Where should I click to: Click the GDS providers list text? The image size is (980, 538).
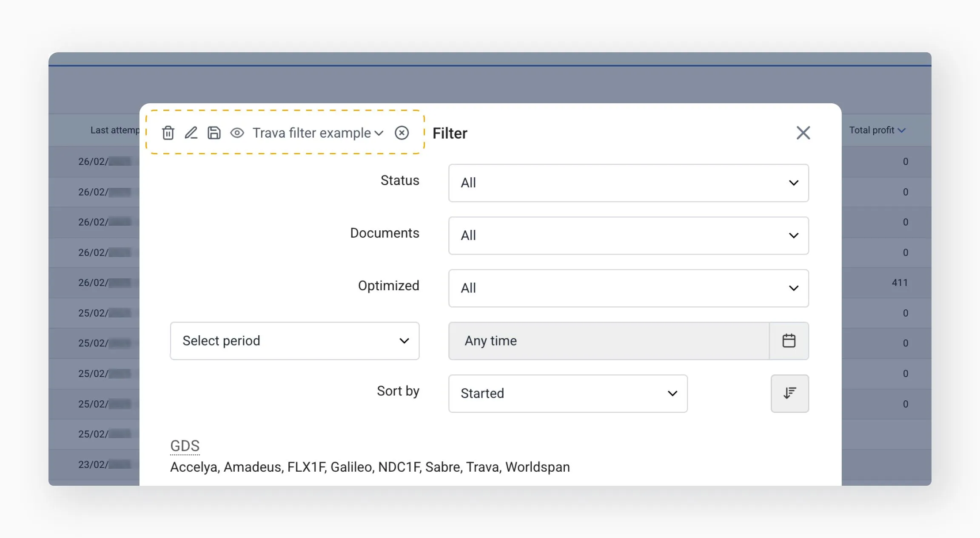click(x=370, y=467)
